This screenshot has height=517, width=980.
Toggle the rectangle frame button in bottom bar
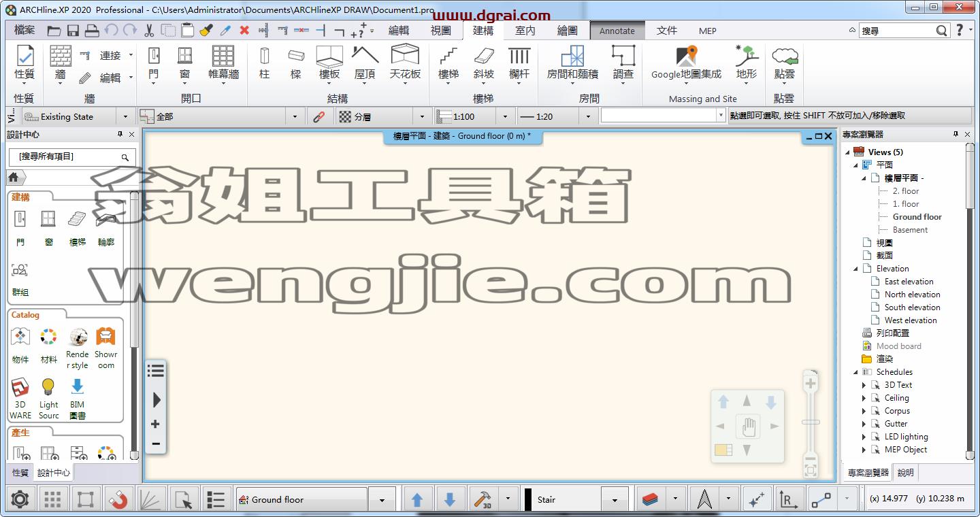point(85,500)
